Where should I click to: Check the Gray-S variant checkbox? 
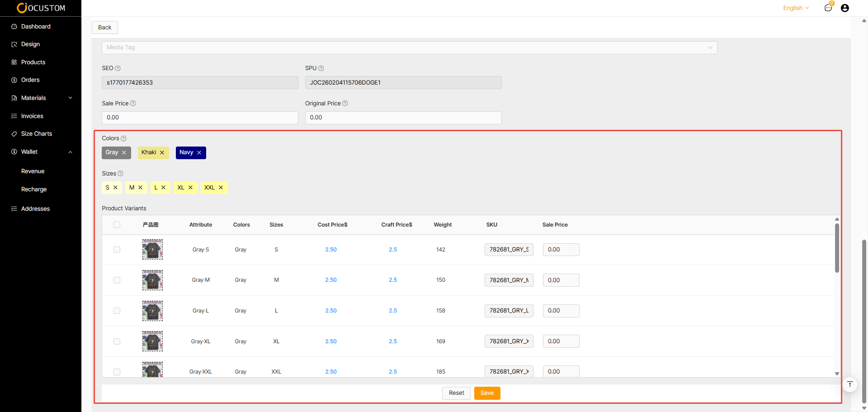coord(117,250)
